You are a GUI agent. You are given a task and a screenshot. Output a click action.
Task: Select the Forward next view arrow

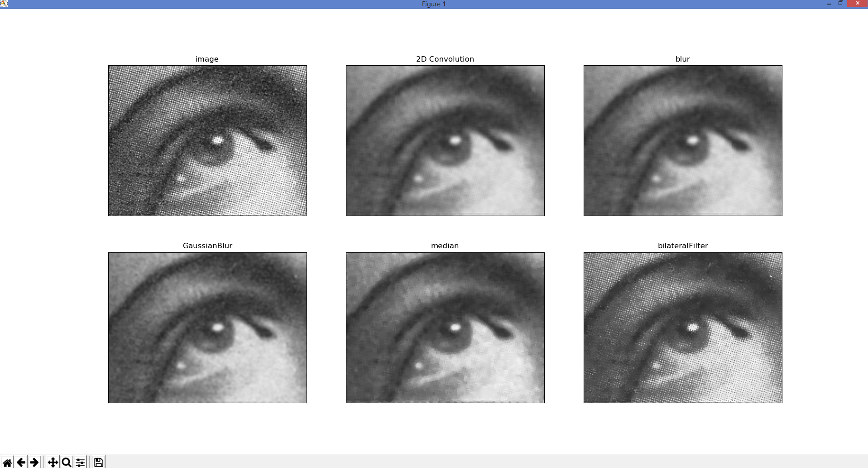(34, 463)
